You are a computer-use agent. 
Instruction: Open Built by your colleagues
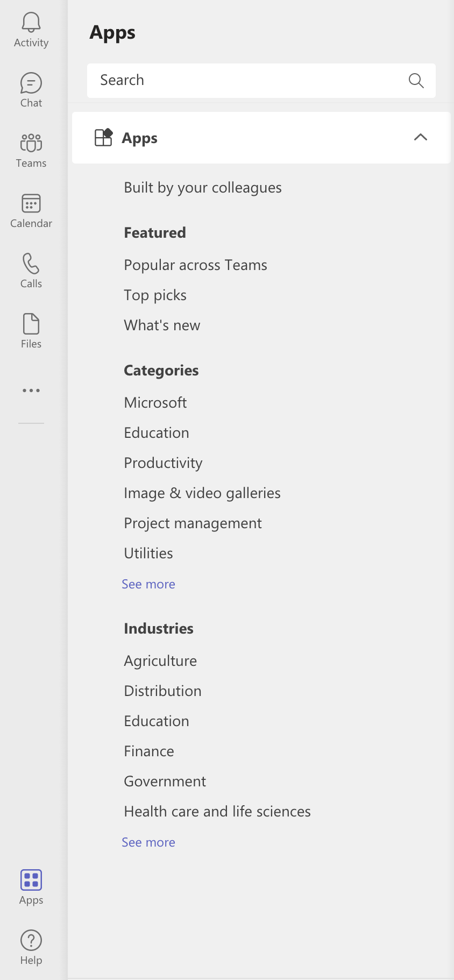pyautogui.click(x=203, y=188)
